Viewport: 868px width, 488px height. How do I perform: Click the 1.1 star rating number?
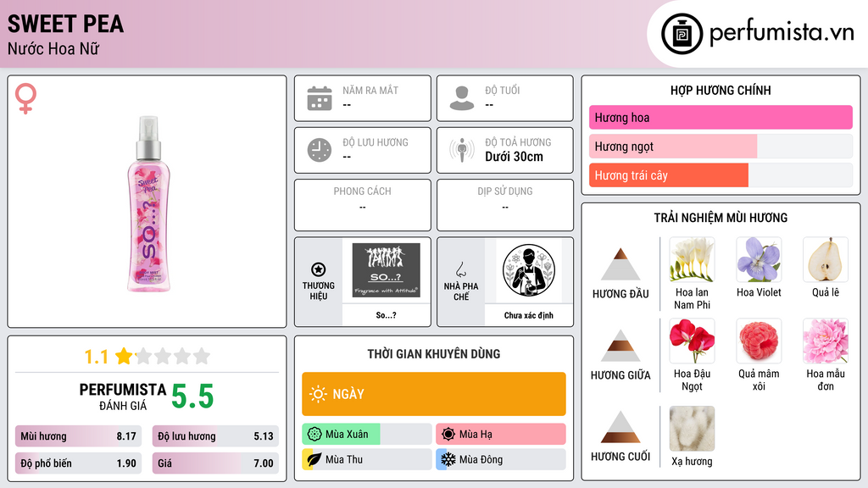[x=96, y=357]
